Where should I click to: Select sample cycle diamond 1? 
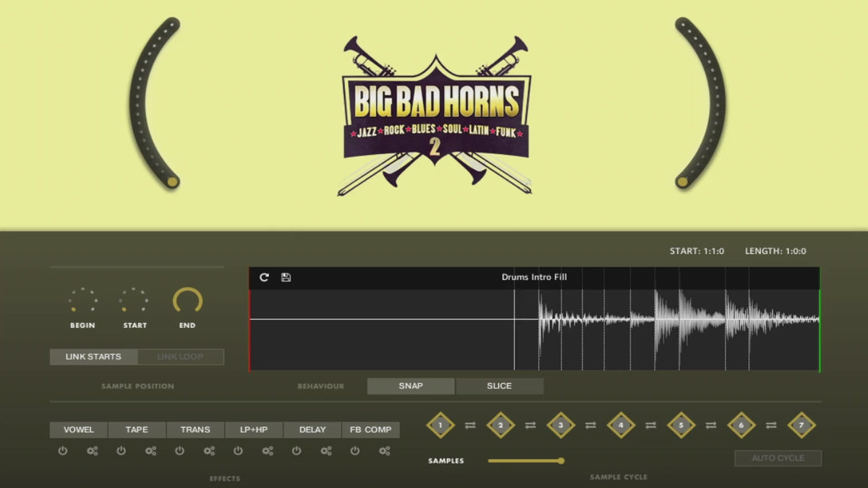point(440,425)
